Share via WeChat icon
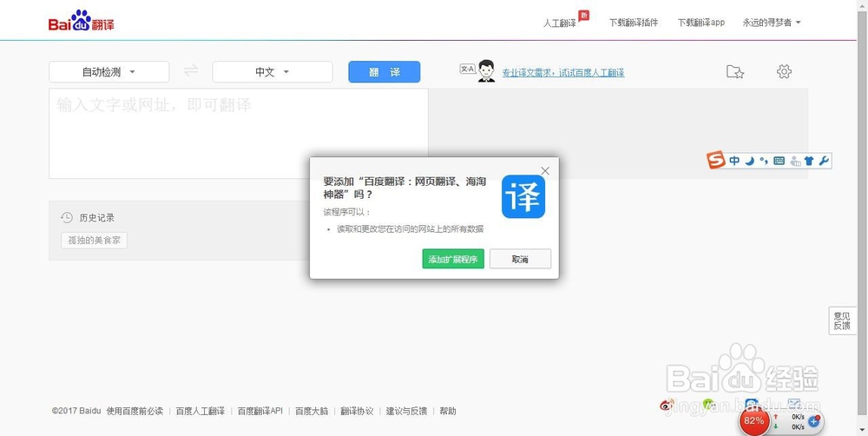868x436 pixels. [709, 403]
